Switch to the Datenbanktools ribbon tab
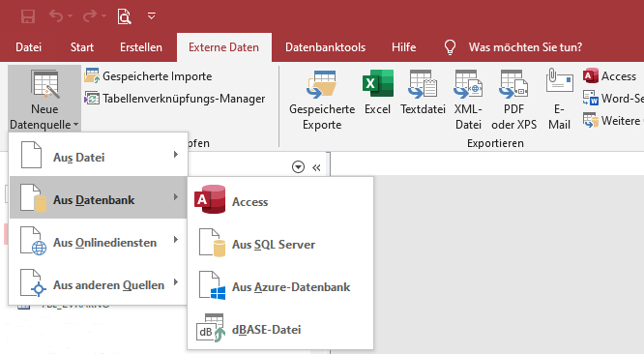644x354 pixels. point(325,47)
